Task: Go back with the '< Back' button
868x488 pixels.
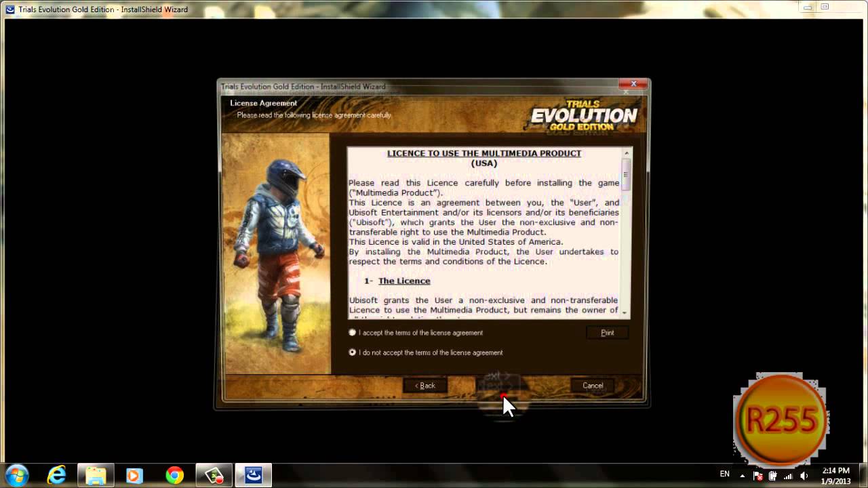Action: click(425, 386)
